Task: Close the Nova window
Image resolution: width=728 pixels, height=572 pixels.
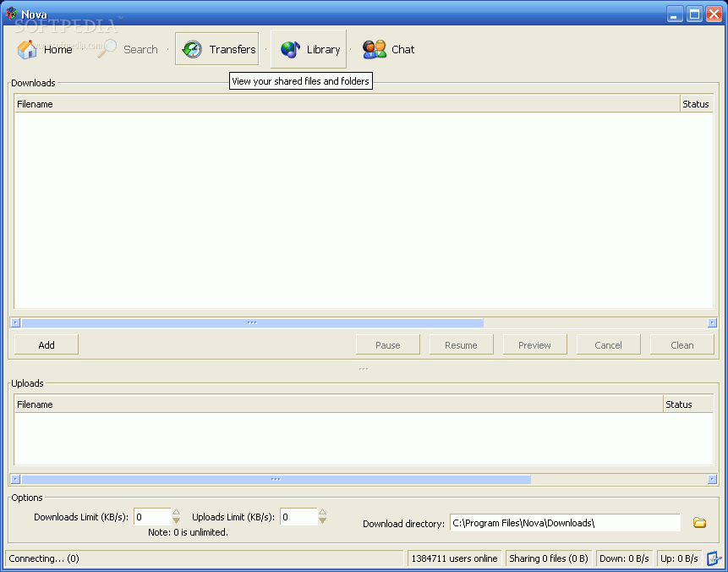Action: click(x=714, y=14)
